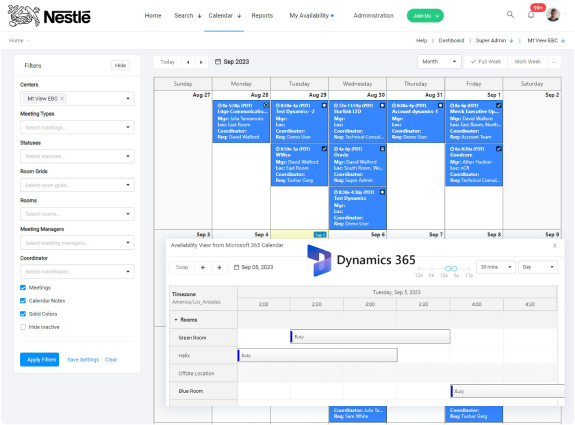Click the Clear filters link
Image resolution: width=575 pixels, height=425 pixels.
point(111,360)
